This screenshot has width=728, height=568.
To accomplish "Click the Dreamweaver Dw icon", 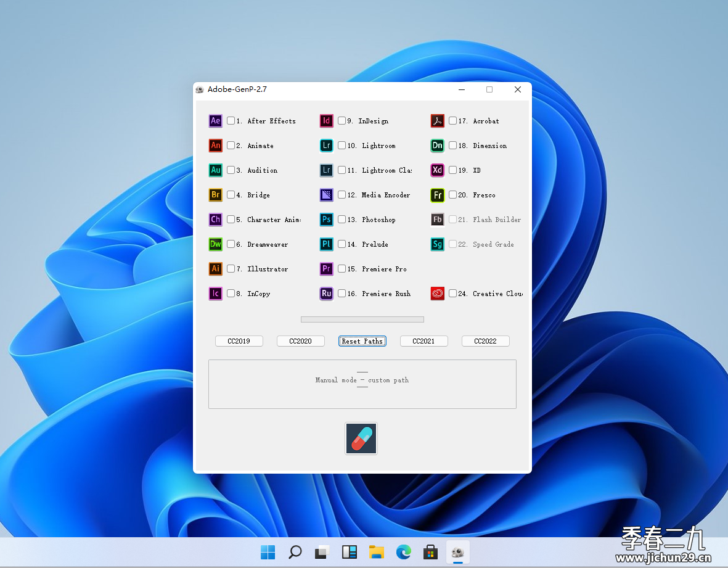I will click(x=215, y=244).
